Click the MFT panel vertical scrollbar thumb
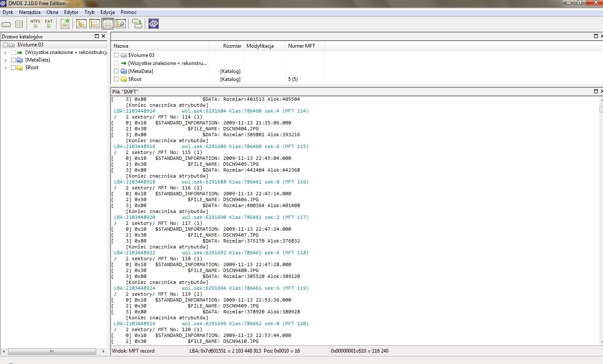This screenshot has width=603, height=364. (601, 109)
